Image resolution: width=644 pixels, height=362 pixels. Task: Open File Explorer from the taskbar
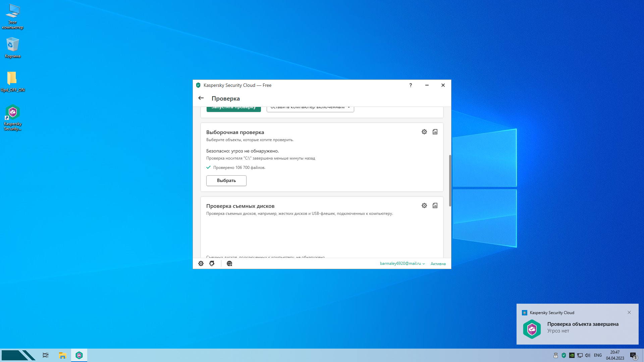pos(62,356)
